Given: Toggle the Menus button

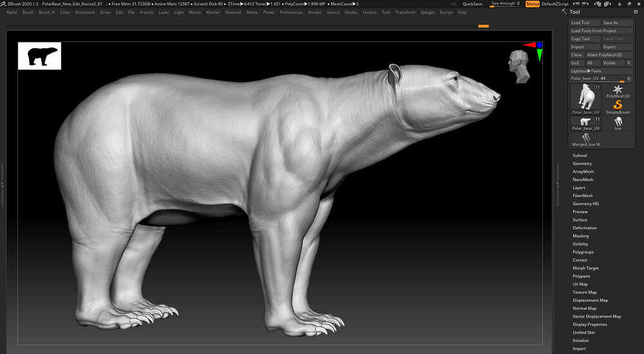Looking at the screenshot, I should pos(533,4).
